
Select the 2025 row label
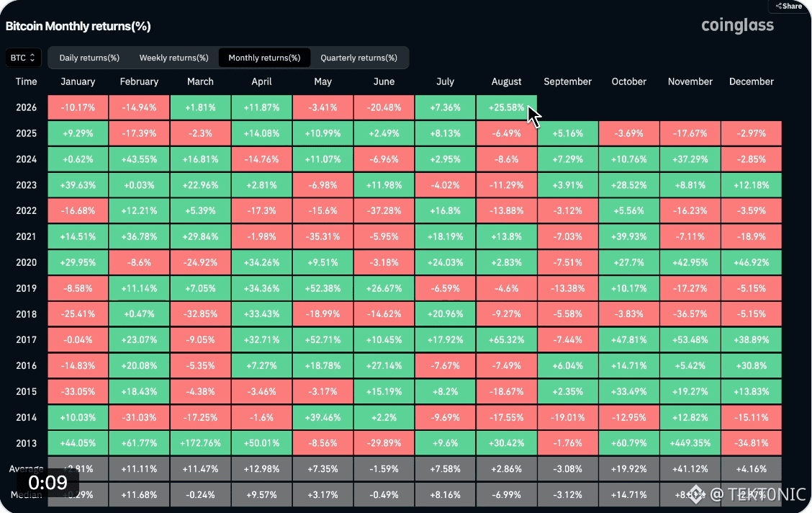26,133
